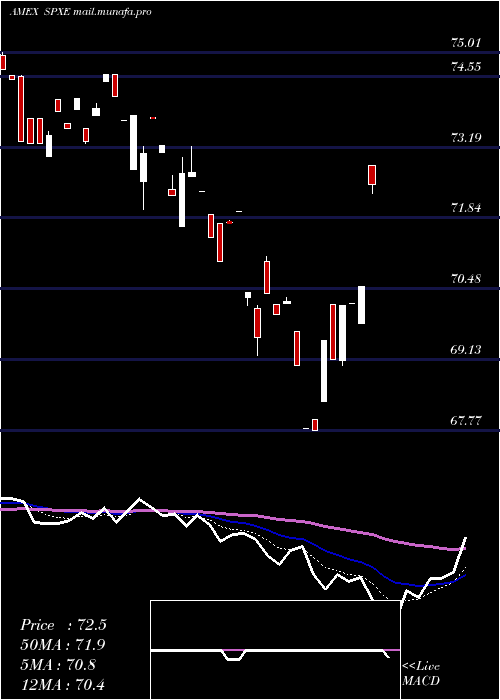Click the 12MA : 70.4 readout

[62, 684]
